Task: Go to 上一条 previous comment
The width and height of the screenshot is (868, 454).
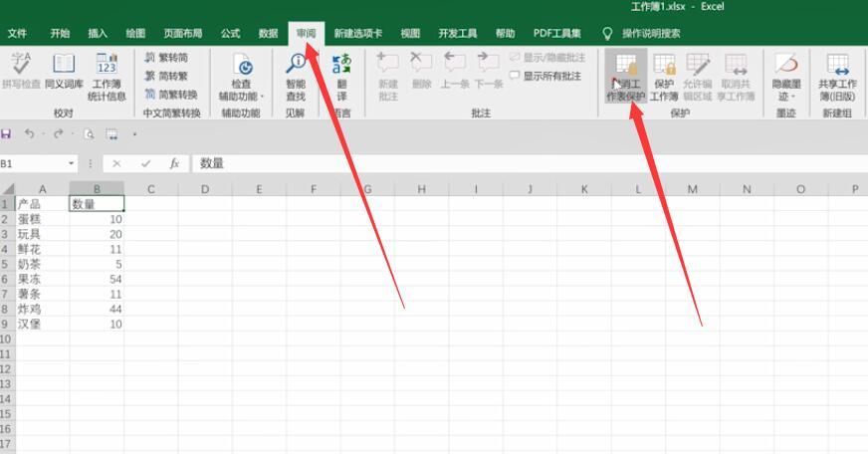Action: point(455,71)
